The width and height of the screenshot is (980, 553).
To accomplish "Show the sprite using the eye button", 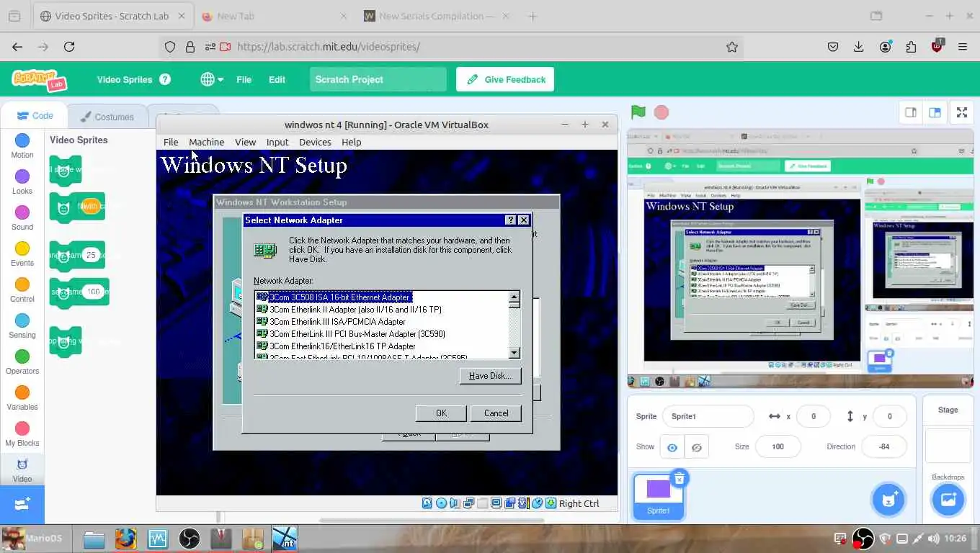I will point(672,447).
